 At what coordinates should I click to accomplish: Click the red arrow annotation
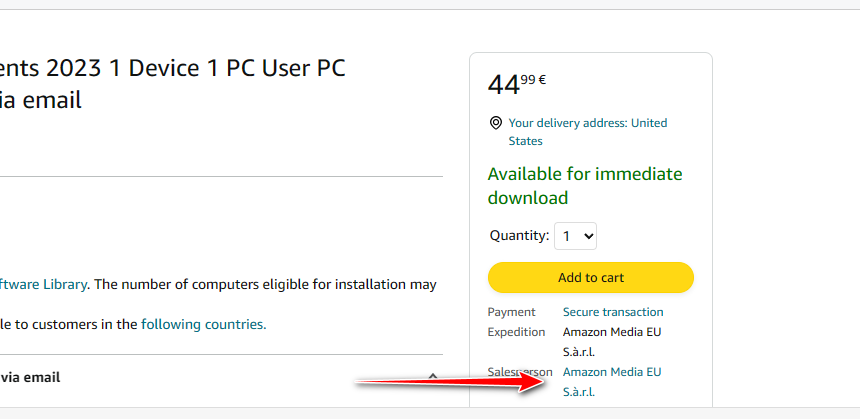point(451,382)
